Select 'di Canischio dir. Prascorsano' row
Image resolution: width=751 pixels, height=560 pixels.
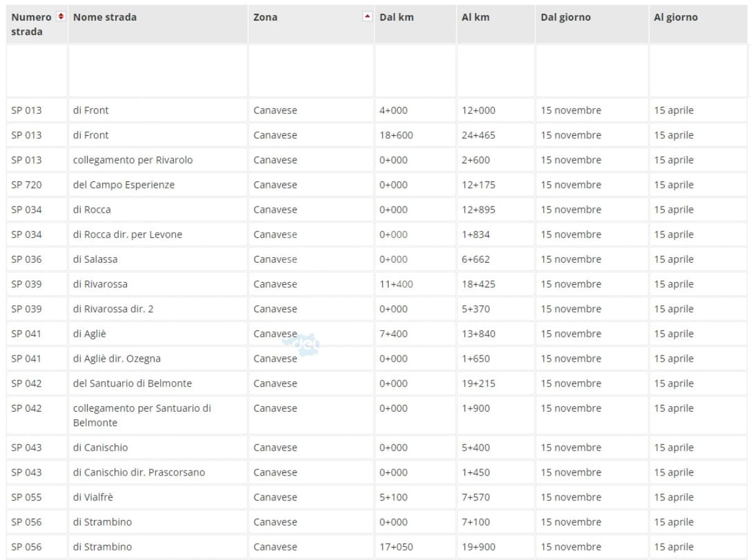pos(138,472)
